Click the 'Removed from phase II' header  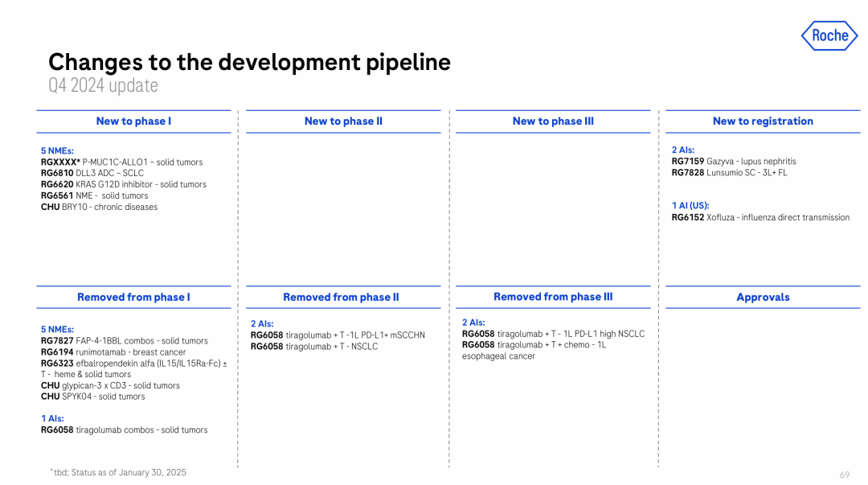341,298
